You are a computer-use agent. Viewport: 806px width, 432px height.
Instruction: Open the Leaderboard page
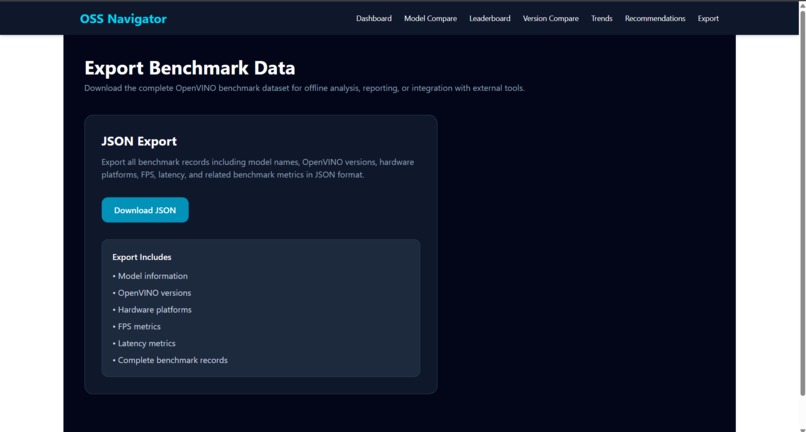coord(489,19)
